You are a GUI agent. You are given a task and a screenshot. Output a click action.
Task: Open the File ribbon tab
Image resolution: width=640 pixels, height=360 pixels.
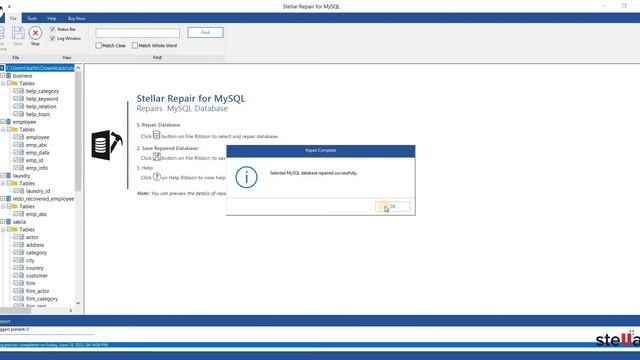coord(13,18)
